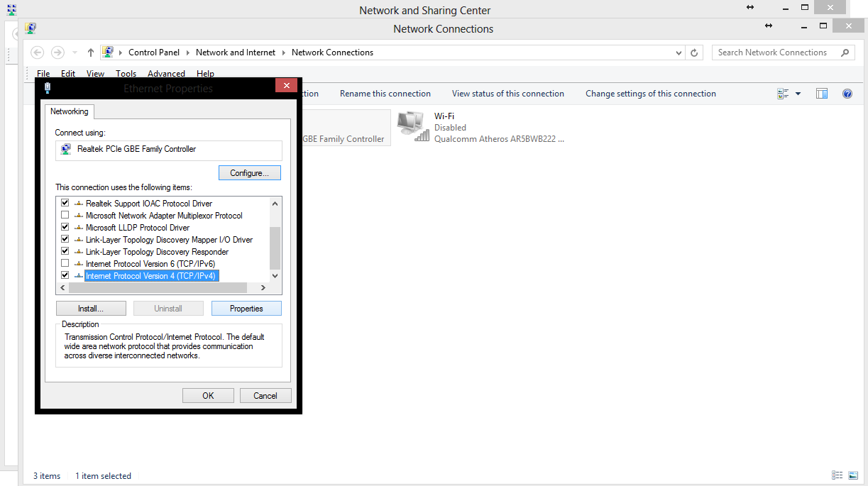The image size is (868, 486).
Task: Select Internet Protocol Version 4 (TCP/IPv4) row
Action: 150,276
